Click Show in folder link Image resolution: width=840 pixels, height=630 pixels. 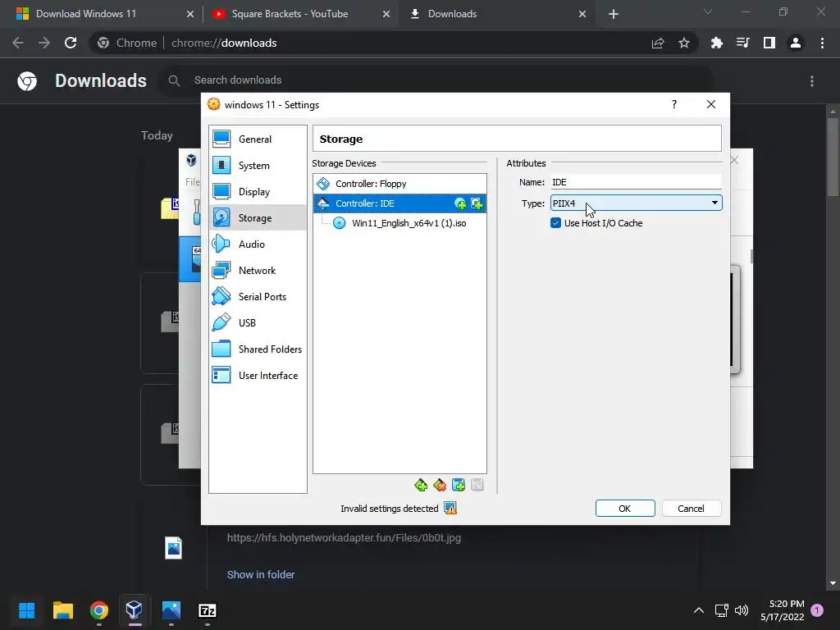[x=261, y=574]
